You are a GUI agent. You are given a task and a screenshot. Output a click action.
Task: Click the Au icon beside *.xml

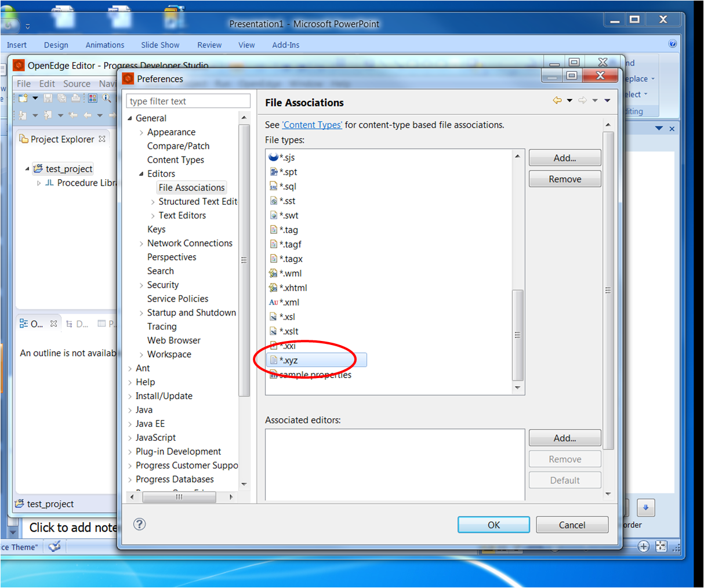274,302
